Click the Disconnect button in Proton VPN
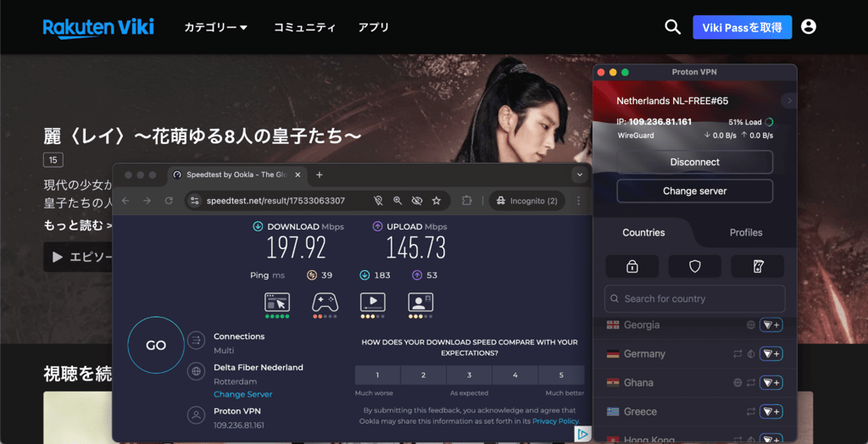Screen dimensions: 868x444 pyautogui.click(x=695, y=162)
